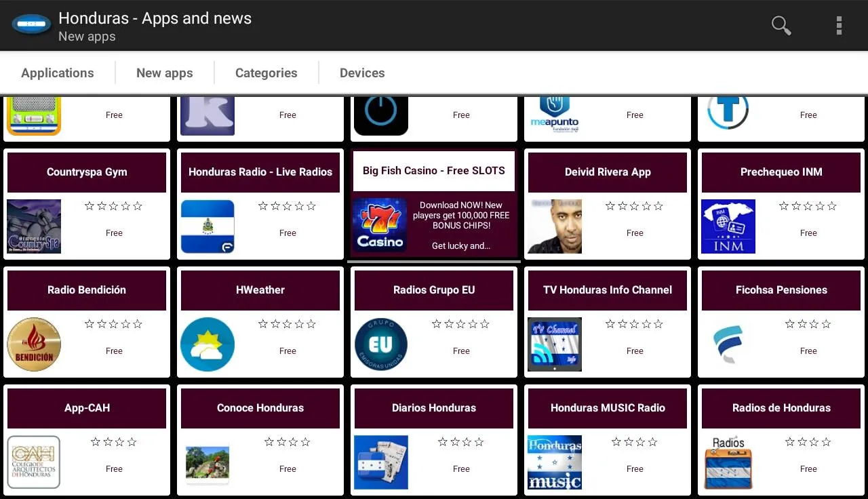Open the three-dot overflow menu
This screenshot has height=499, width=868.
tap(839, 26)
